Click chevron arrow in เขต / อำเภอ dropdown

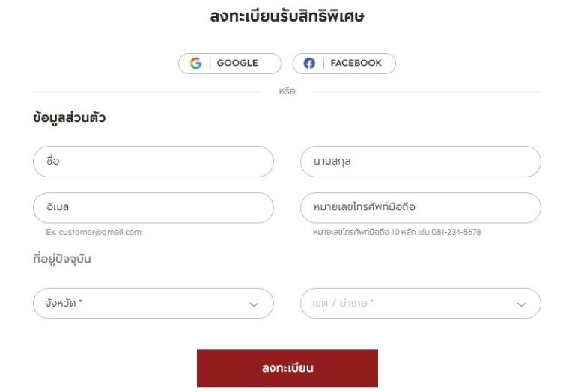point(521,304)
